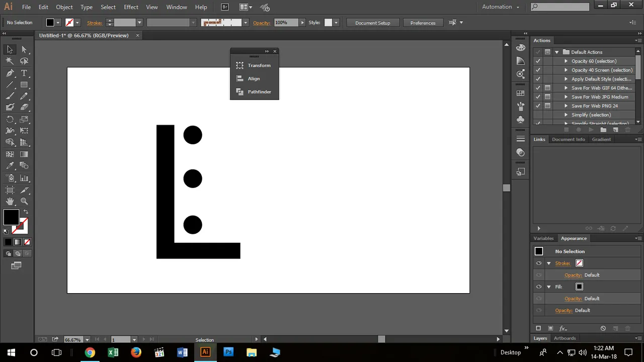Viewport: 644px width, 362px height.
Task: Click the Bridge (Br) icon
Action: point(225,7)
